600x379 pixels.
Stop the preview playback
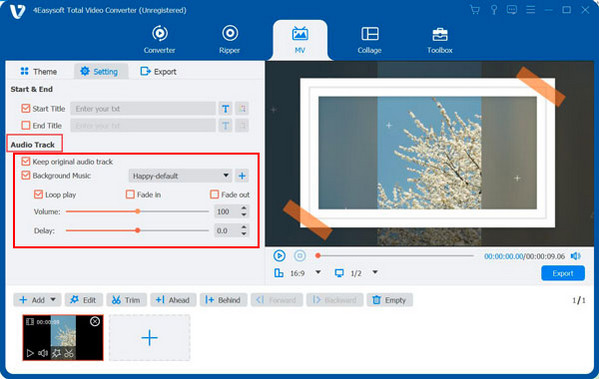pos(300,255)
